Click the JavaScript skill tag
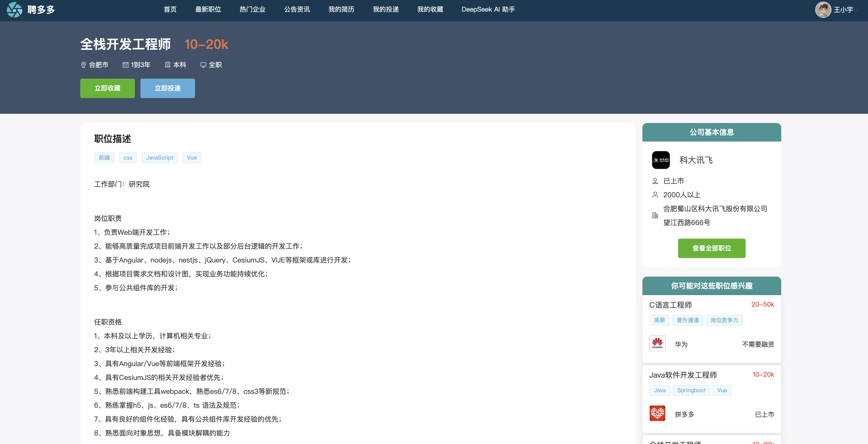The image size is (868, 444). pos(159,158)
